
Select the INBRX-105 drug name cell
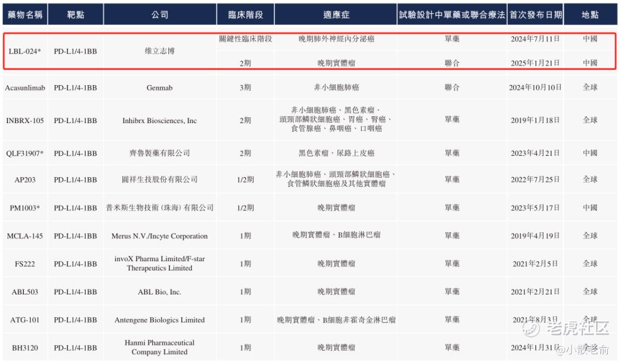(x=25, y=120)
